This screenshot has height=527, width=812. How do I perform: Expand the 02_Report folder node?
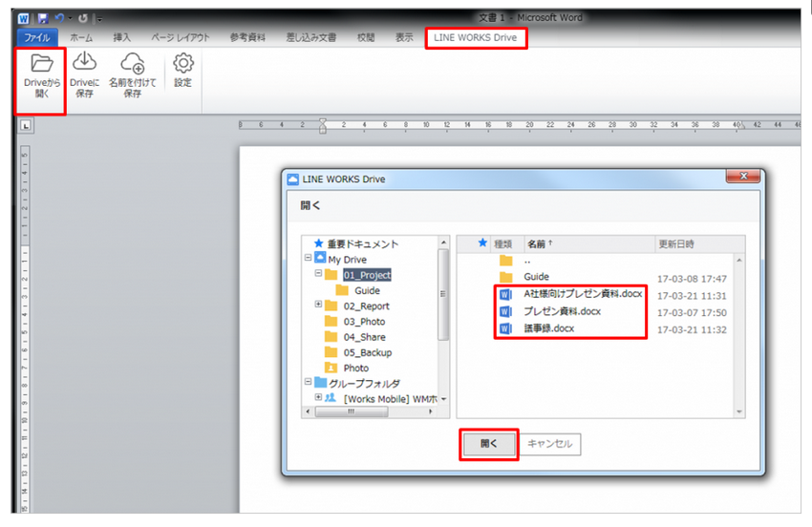(x=317, y=306)
